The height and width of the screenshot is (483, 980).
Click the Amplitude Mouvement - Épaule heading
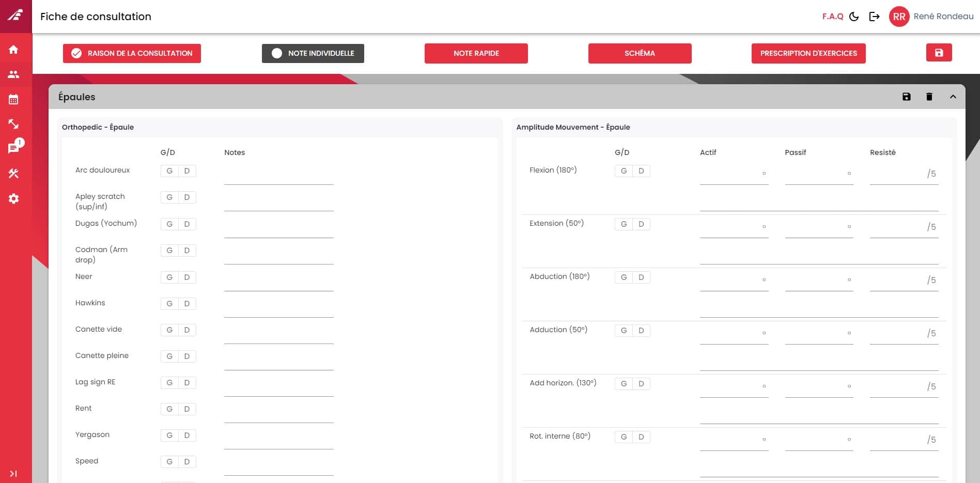pos(573,127)
